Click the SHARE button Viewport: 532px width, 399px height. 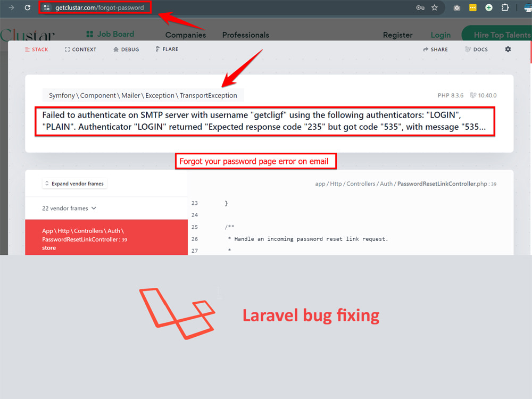coord(435,49)
